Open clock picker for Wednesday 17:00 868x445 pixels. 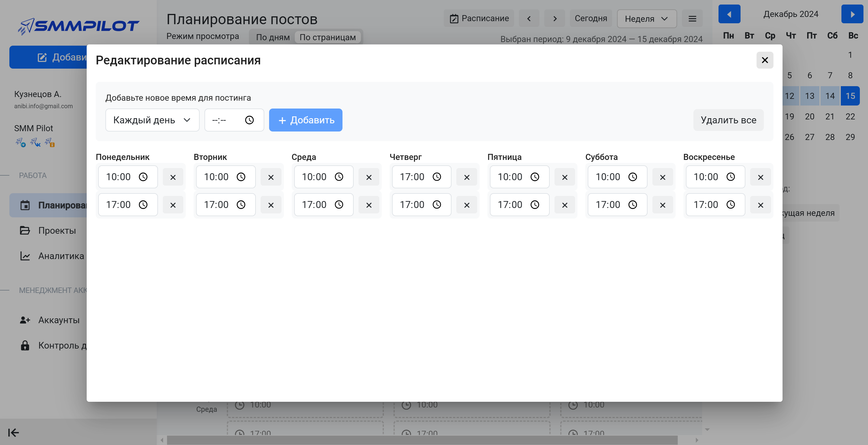pos(339,205)
